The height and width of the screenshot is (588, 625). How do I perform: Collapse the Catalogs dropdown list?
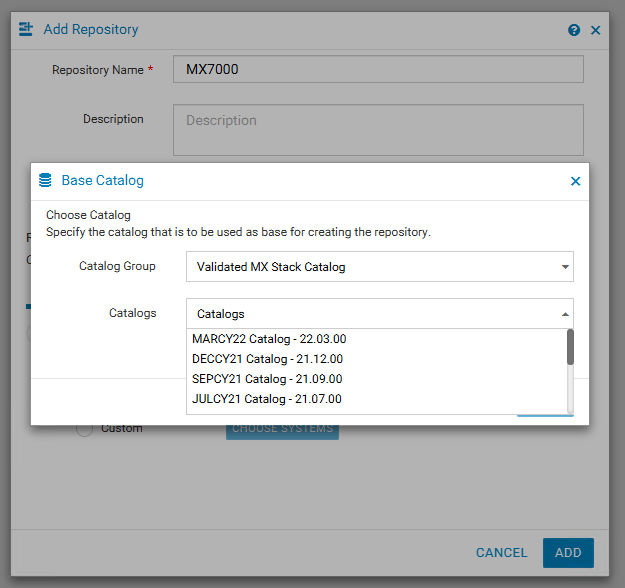[x=565, y=314]
